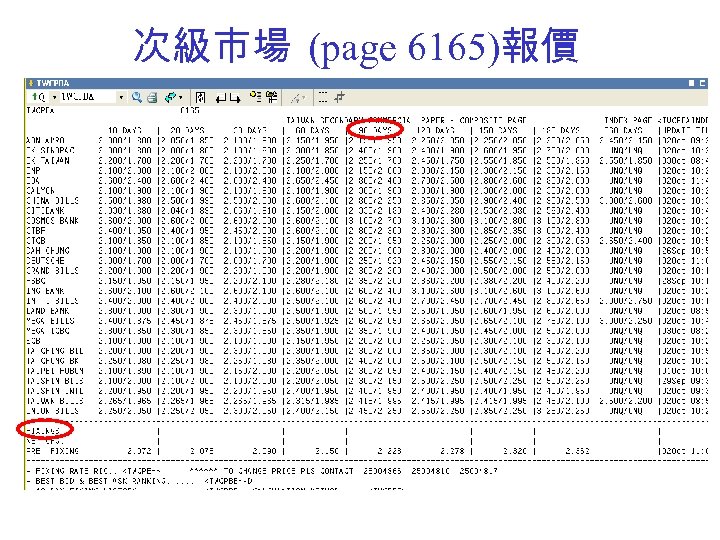Image resolution: width=720 pixels, height=540 pixels.
Task: Click the back return-arrow icon
Action: [x=221, y=98]
